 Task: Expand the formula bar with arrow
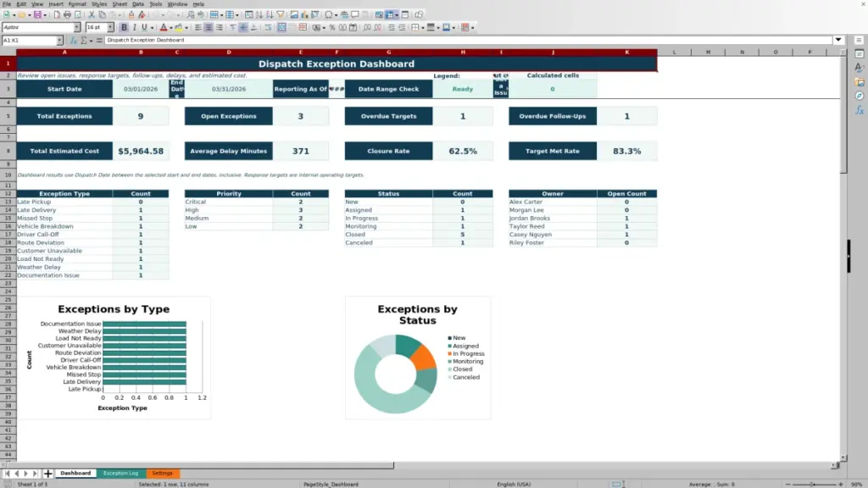(838, 40)
